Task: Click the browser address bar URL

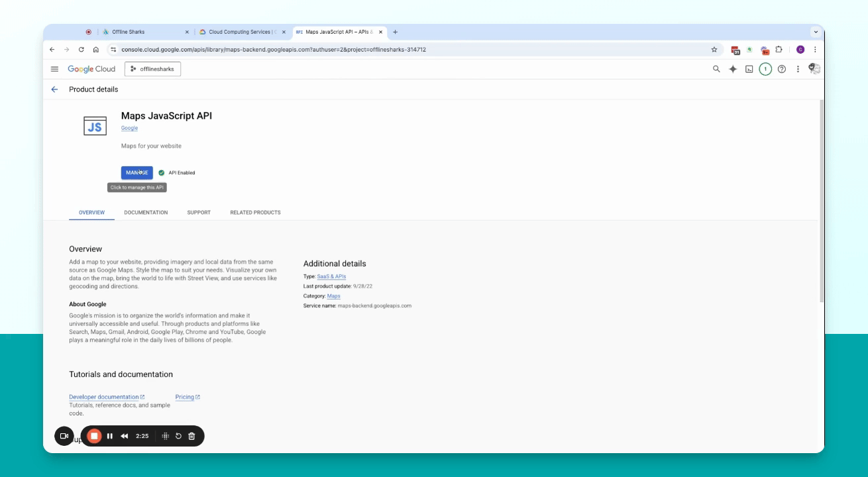Action: click(274, 50)
